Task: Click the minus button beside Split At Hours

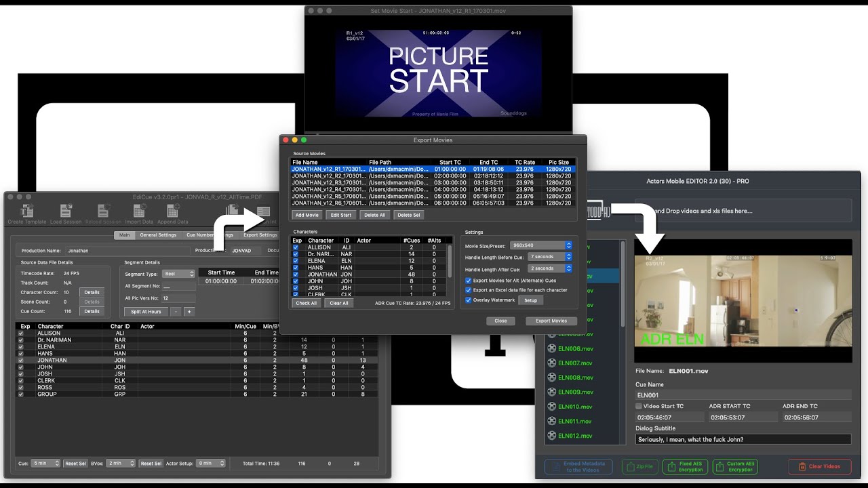Action: pyautogui.click(x=176, y=312)
